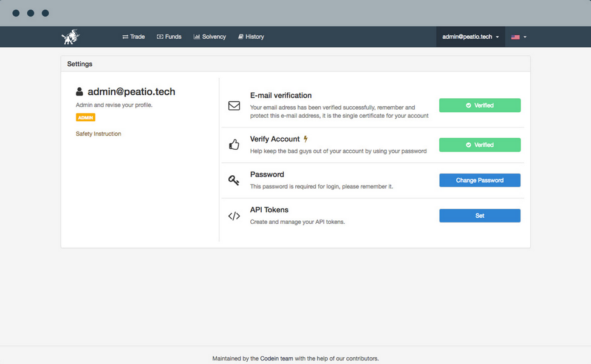This screenshot has height=364, width=591.
Task: Click 'Admin and revise your profile.' text
Action: click(x=114, y=105)
